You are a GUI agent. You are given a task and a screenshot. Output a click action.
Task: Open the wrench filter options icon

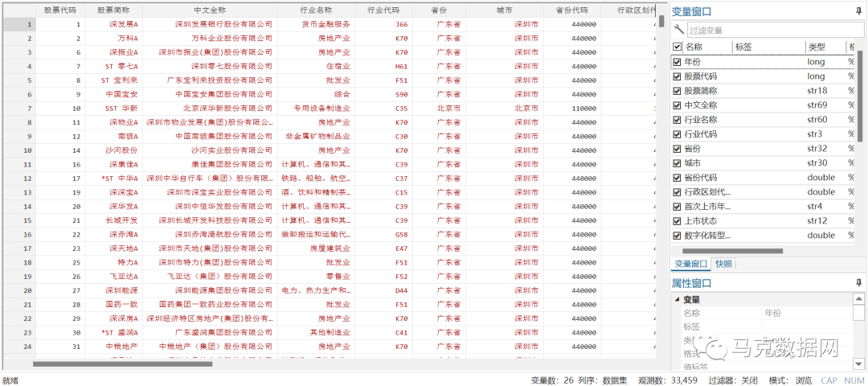pos(678,30)
